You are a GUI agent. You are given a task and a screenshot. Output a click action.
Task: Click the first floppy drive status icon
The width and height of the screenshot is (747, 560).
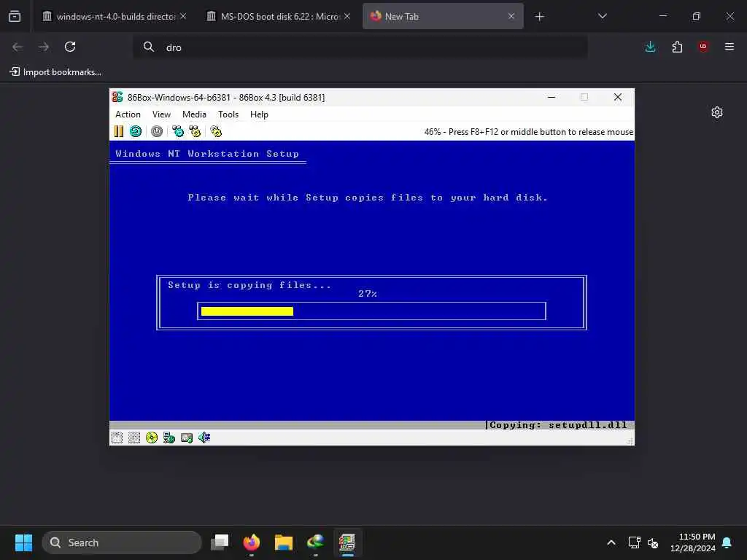(117, 437)
